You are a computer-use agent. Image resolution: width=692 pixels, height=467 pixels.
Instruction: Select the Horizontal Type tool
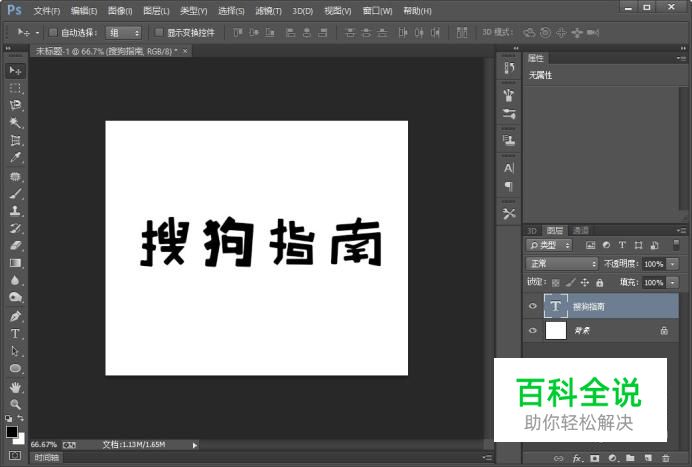pyautogui.click(x=15, y=334)
